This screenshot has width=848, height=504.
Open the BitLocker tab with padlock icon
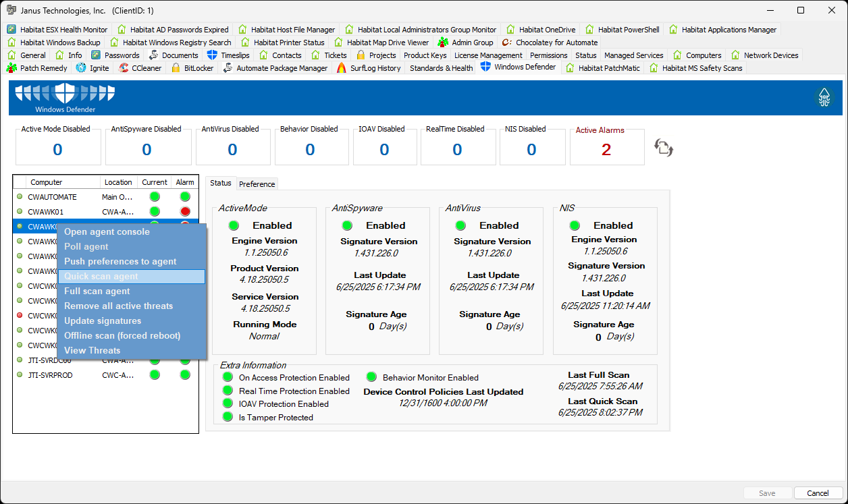(193, 68)
